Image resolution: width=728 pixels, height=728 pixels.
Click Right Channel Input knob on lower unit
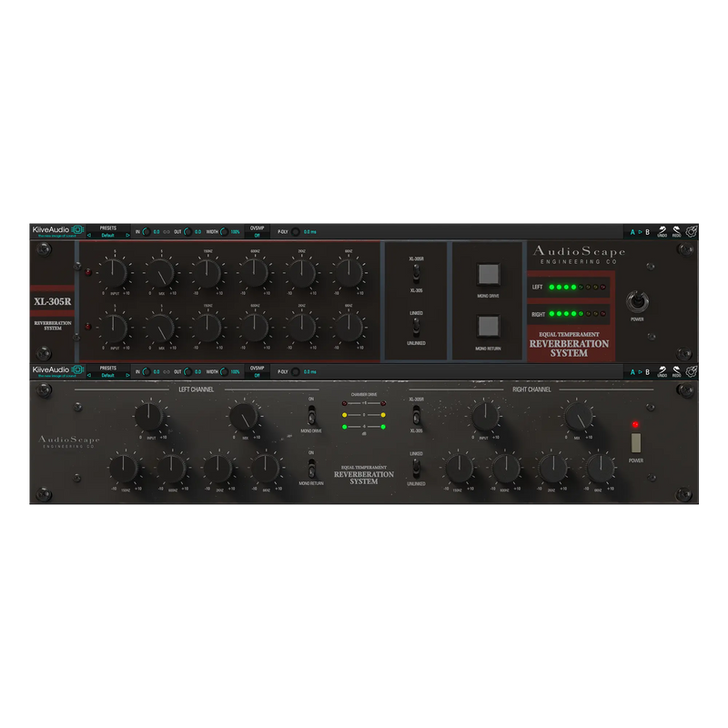485,417
